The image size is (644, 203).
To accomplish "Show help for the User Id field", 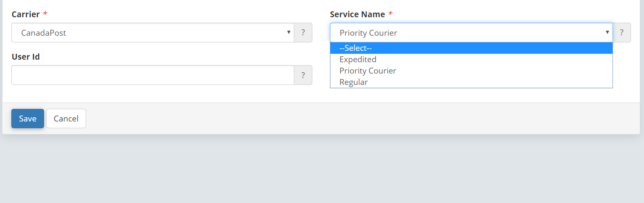I will point(303,75).
